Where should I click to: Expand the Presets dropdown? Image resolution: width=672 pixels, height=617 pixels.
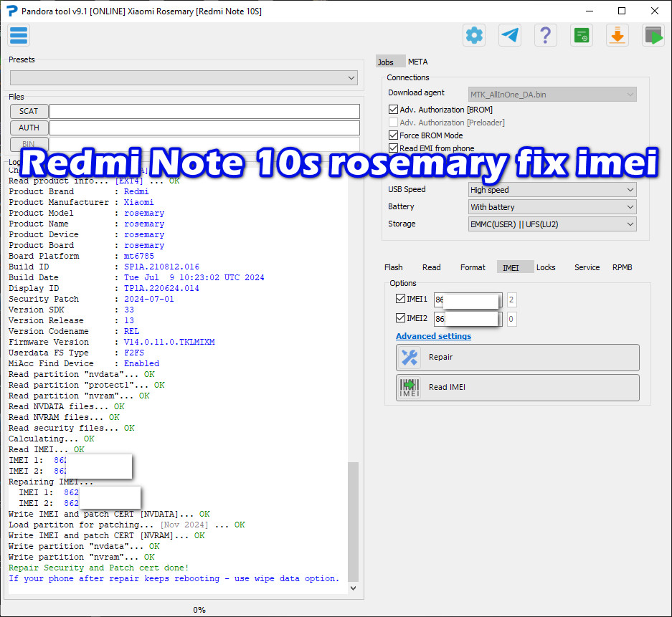click(184, 78)
